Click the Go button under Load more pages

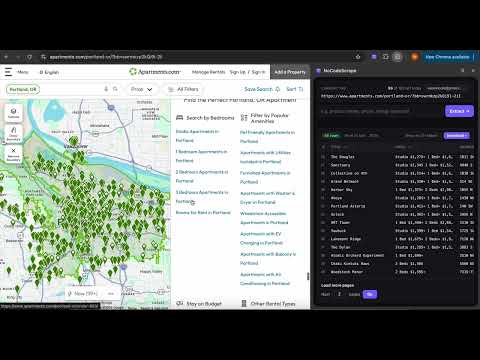click(x=370, y=294)
